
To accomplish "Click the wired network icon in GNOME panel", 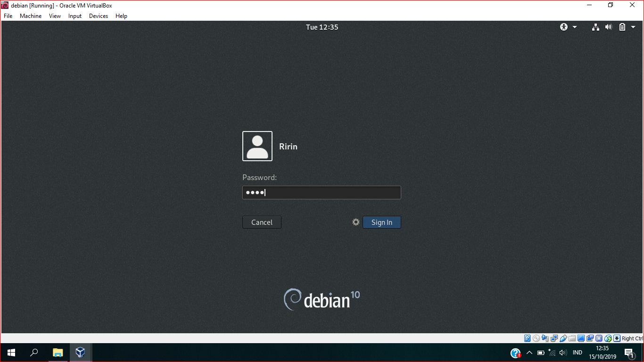I will 595,27.
